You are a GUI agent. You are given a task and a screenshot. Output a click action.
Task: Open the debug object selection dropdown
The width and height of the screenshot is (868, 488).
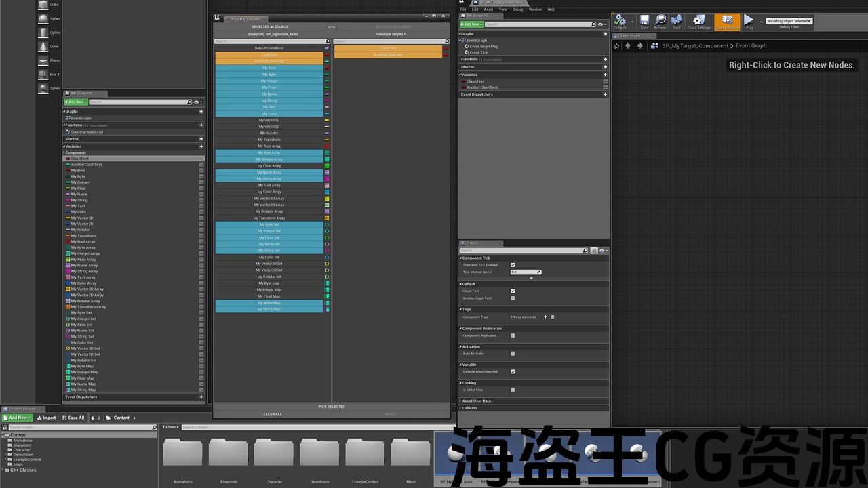click(x=789, y=21)
